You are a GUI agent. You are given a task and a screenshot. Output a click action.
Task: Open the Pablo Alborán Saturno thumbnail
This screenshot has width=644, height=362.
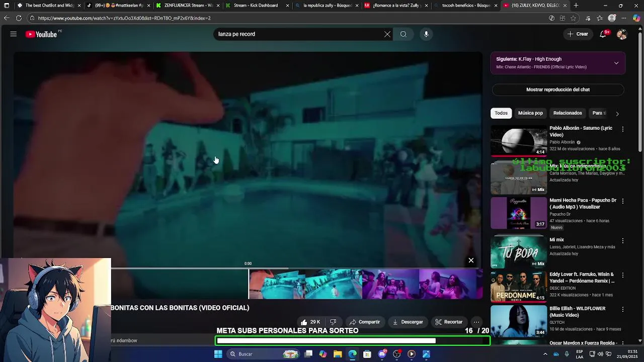point(519,140)
